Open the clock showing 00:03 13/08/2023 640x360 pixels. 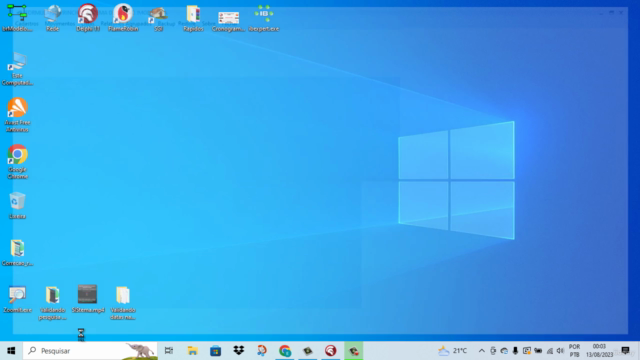pyautogui.click(x=600, y=351)
